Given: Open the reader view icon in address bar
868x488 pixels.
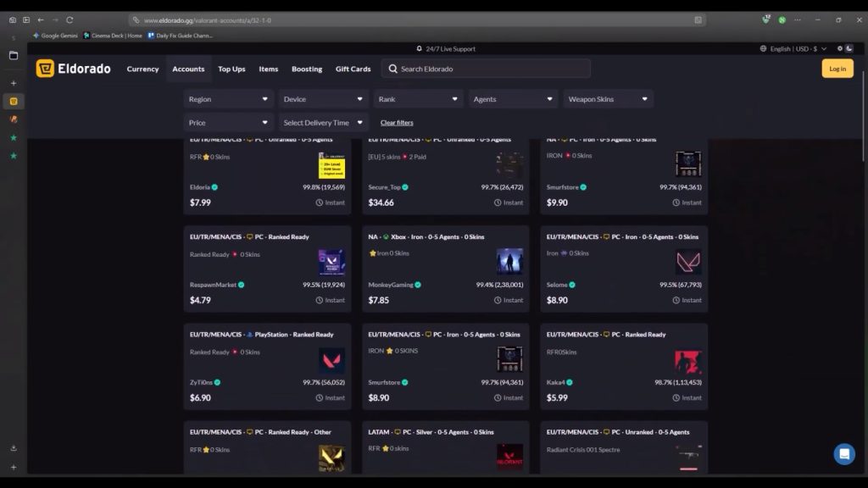Looking at the screenshot, I should pos(698,20).
